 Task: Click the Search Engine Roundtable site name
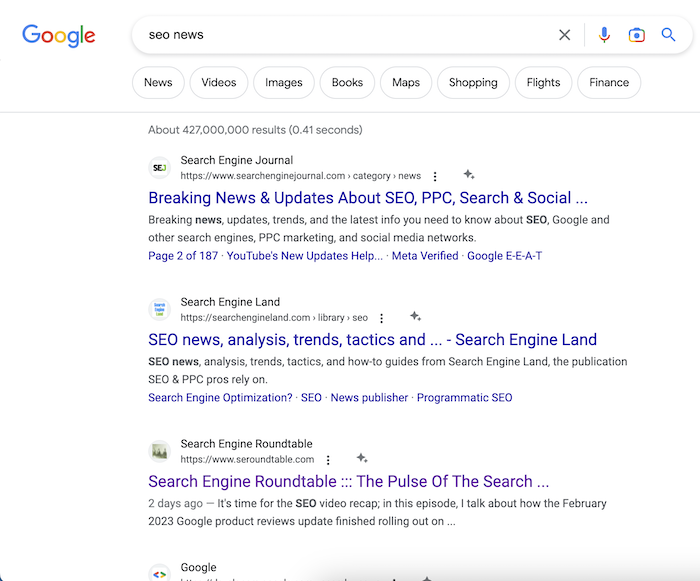pos(246,444)
